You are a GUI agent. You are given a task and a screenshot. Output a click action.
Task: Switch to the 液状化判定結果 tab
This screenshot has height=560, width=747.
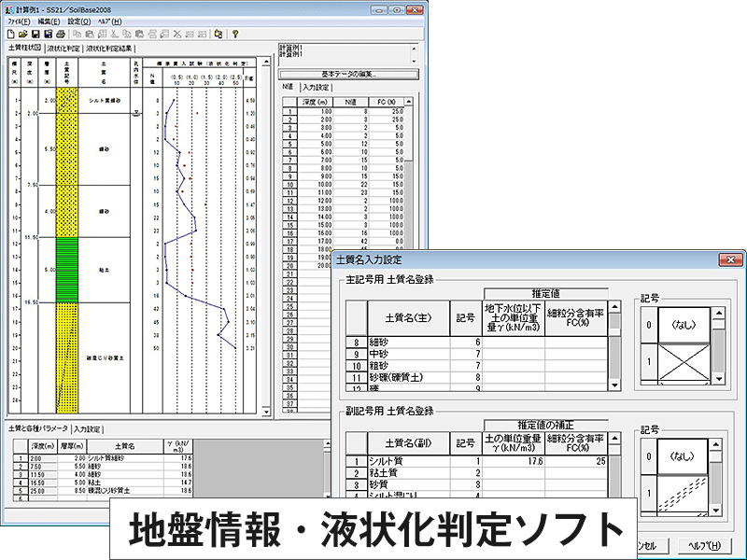(110, 48)
